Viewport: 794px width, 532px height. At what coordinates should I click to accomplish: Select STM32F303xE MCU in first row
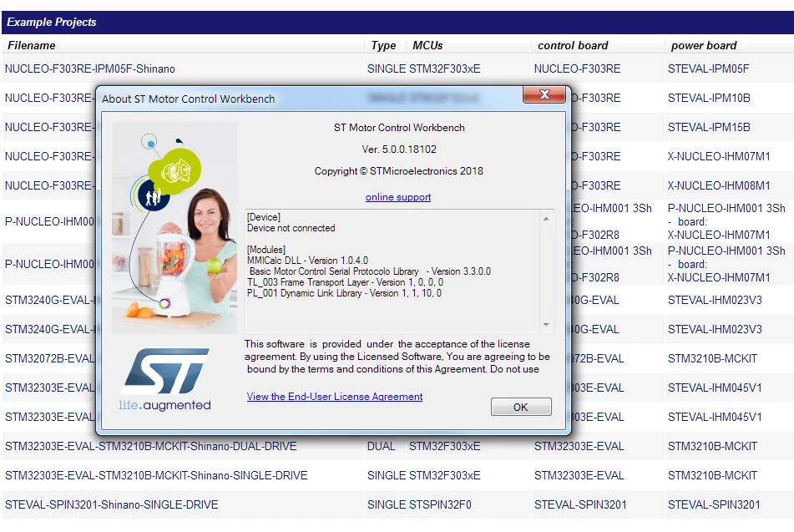(445, 69)
